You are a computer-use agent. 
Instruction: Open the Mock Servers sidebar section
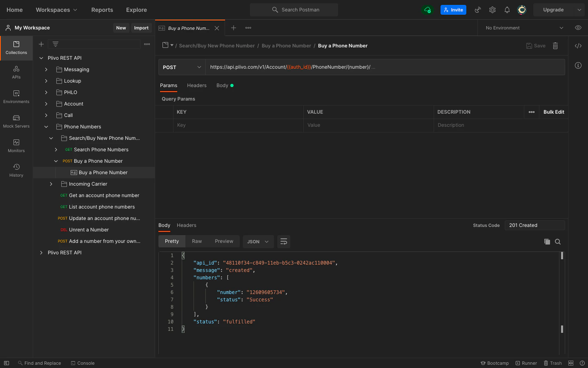point(16,121)
